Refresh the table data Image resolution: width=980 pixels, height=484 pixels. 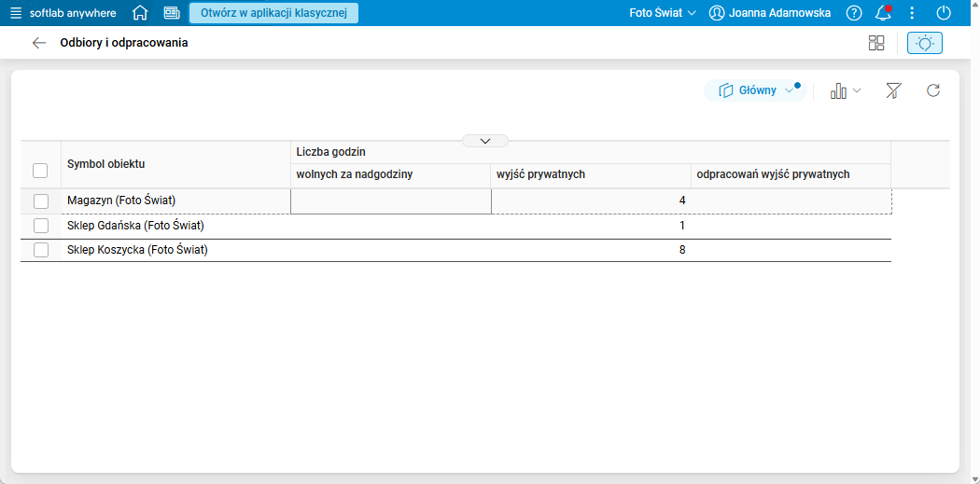point(932,90)
